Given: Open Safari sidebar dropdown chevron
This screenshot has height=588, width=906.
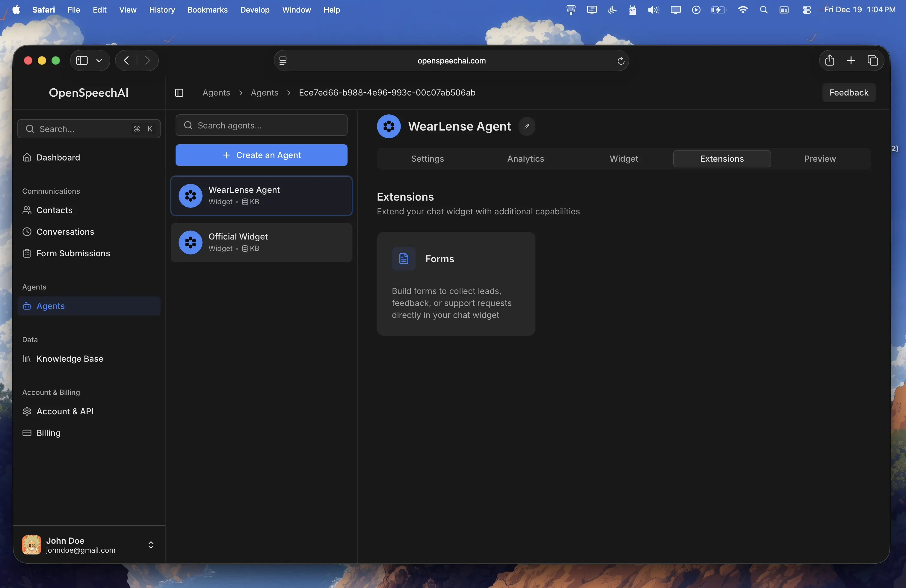Looking at the screenshot, I should pyautogui.click(x=99, y=60).
